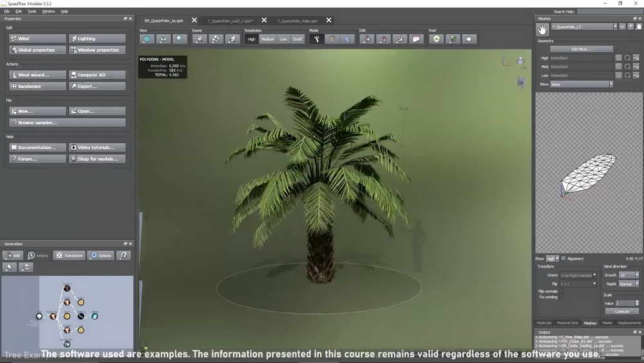Click the third Edit toolbar icon

[400, 39]
